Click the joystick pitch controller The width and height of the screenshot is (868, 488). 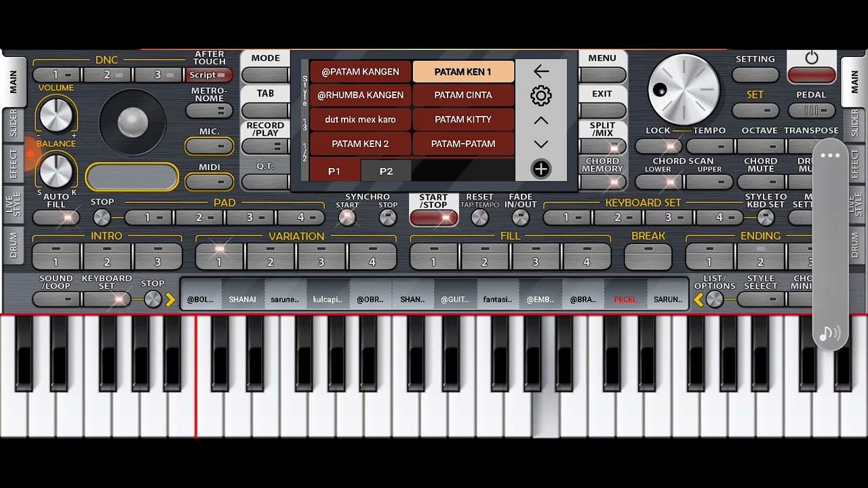point(132,123)
